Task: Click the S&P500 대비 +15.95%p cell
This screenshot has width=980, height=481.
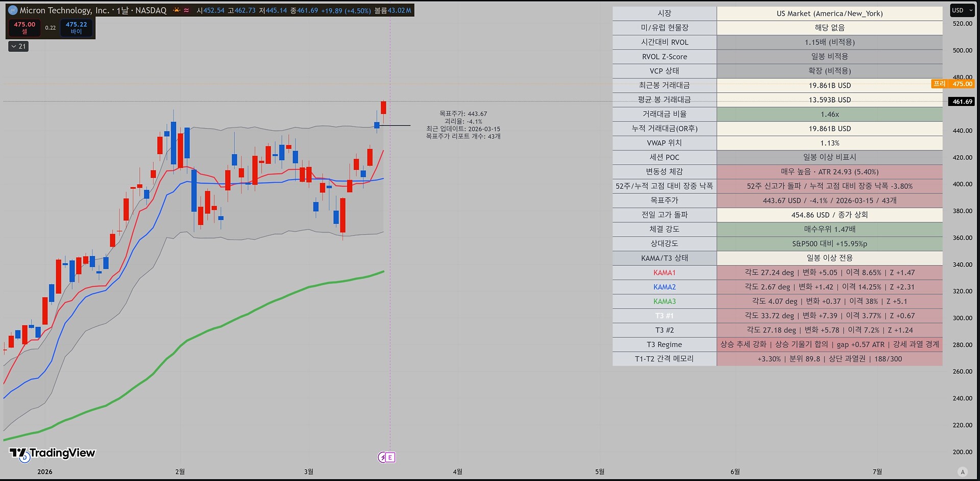Action: click(829, 244)
